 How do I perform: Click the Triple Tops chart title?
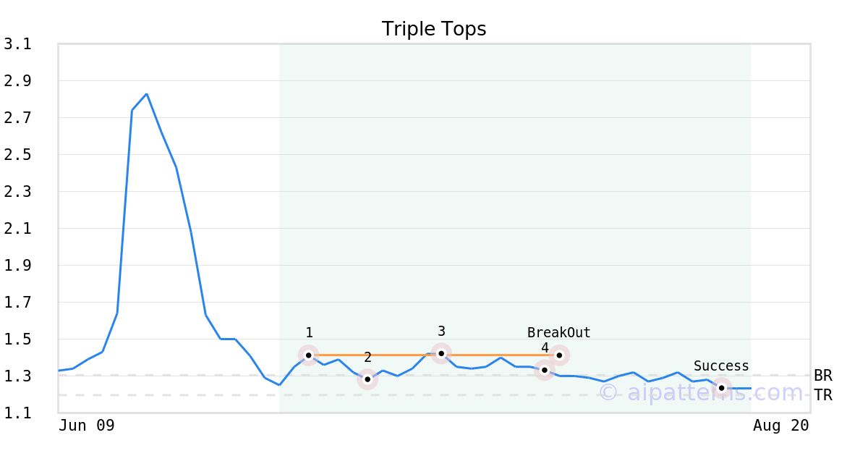pos(434,29)
